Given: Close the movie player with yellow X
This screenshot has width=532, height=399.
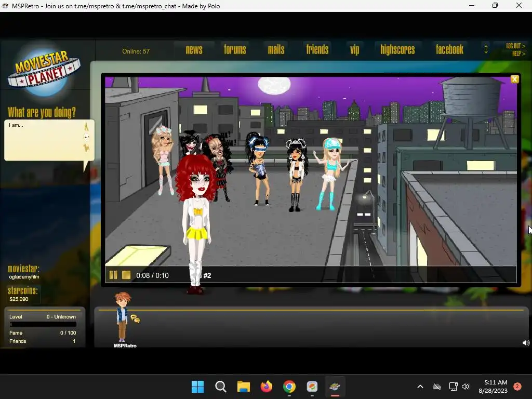Looking at the screenshot, I should 514,79.
